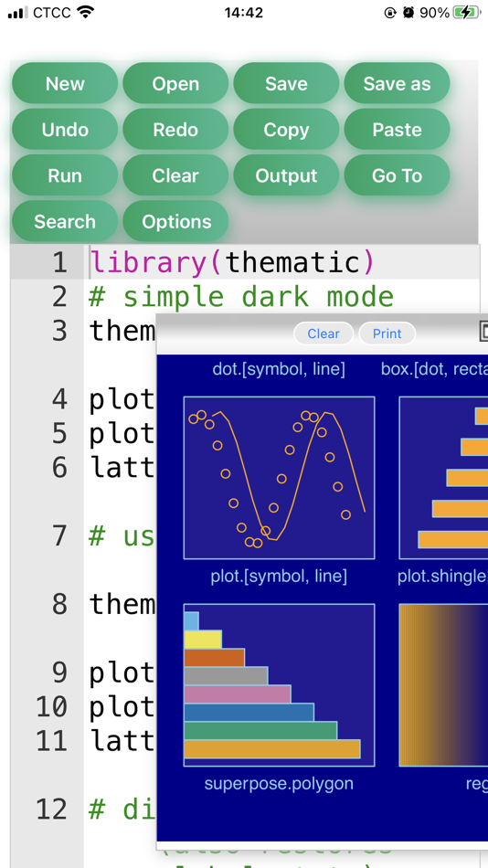Image resolution: width=488 pixels, height=868 pixels.
Task: Tap the battery indicator in status bar
Action: 466,12
